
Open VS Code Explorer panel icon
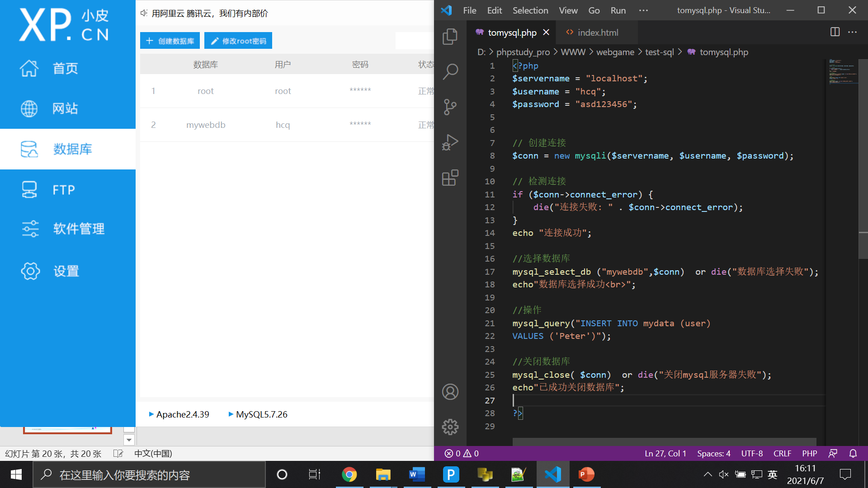pyautogui.click(x=450, y=37)
